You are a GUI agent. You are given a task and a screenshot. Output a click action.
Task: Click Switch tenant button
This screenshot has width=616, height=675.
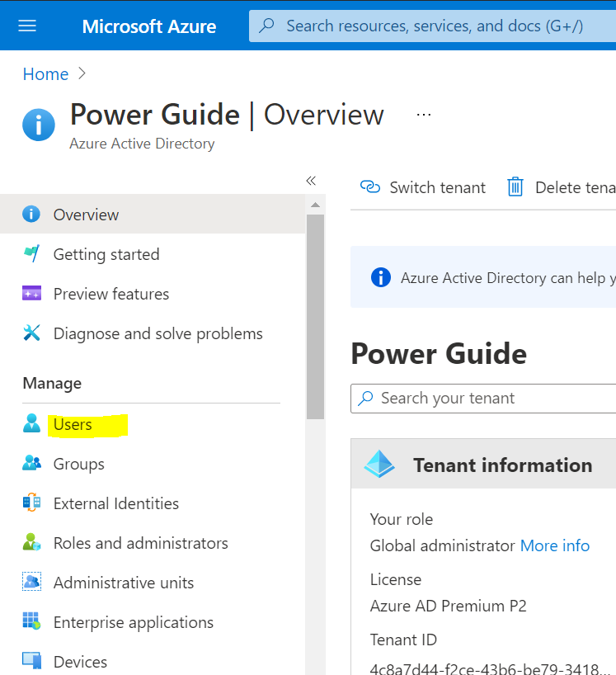tap(423, 187)
